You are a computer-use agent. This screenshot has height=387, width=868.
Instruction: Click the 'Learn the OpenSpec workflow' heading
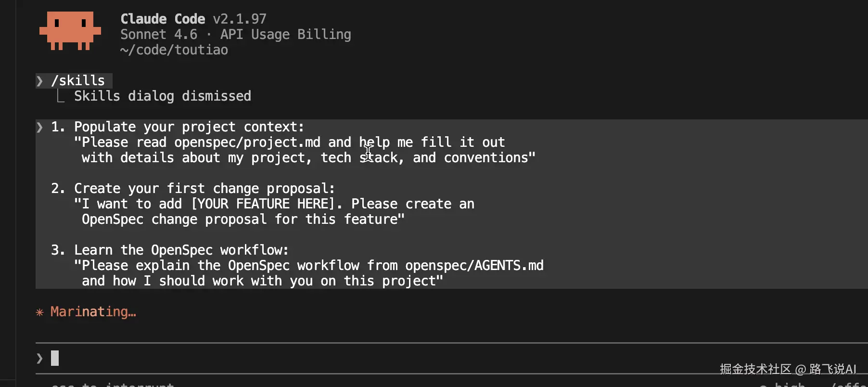181,250
